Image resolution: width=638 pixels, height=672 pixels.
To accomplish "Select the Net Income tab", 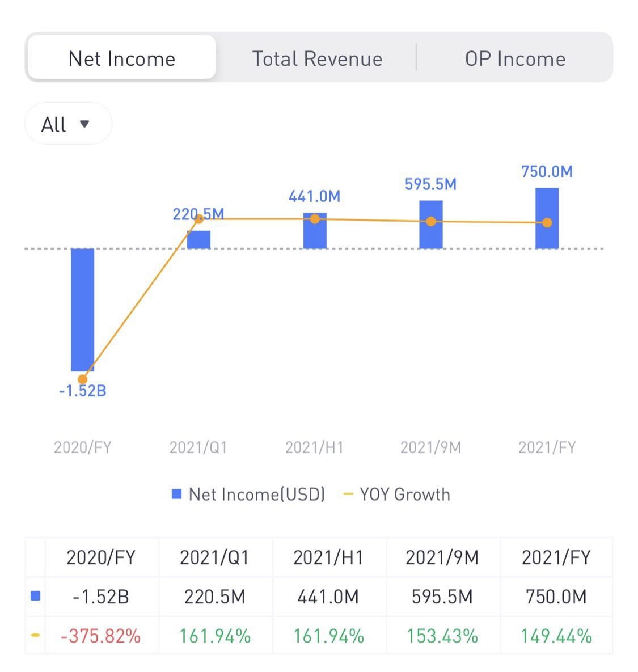I will [122, 57].
